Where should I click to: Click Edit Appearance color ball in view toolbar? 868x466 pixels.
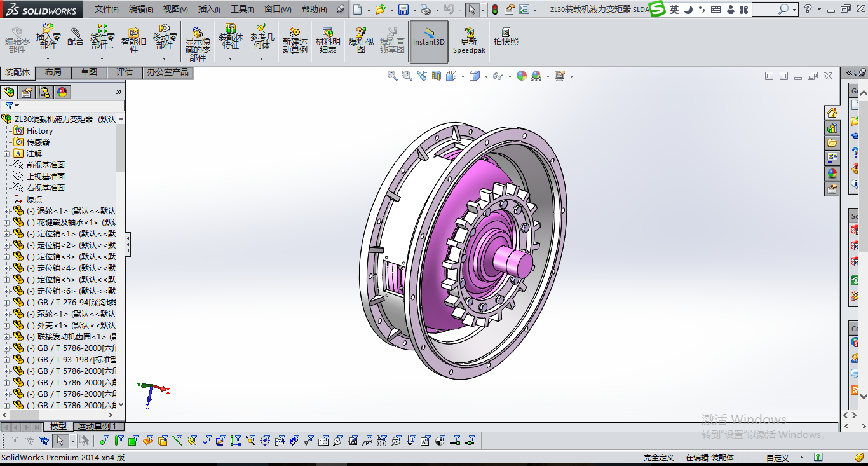[522, 76]
